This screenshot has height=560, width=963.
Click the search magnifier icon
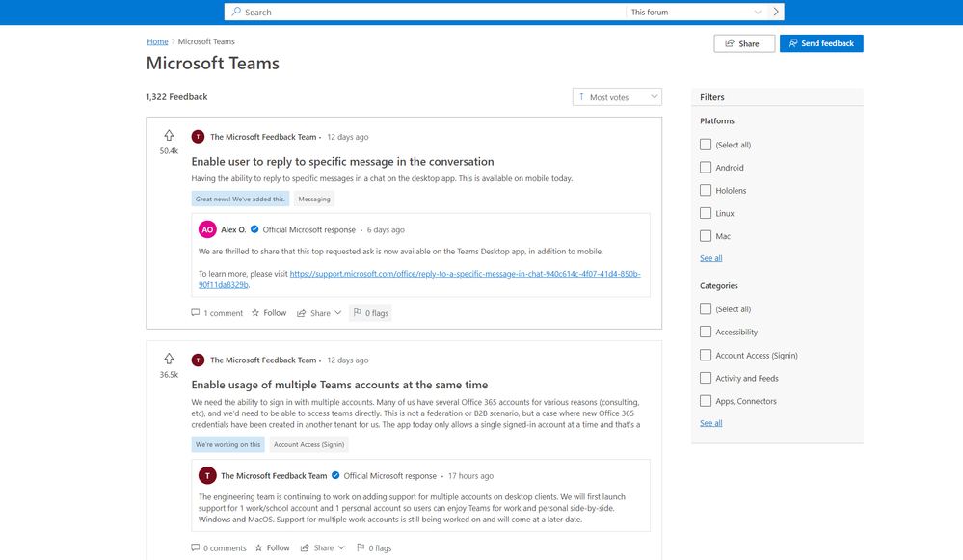coord(236,12)
